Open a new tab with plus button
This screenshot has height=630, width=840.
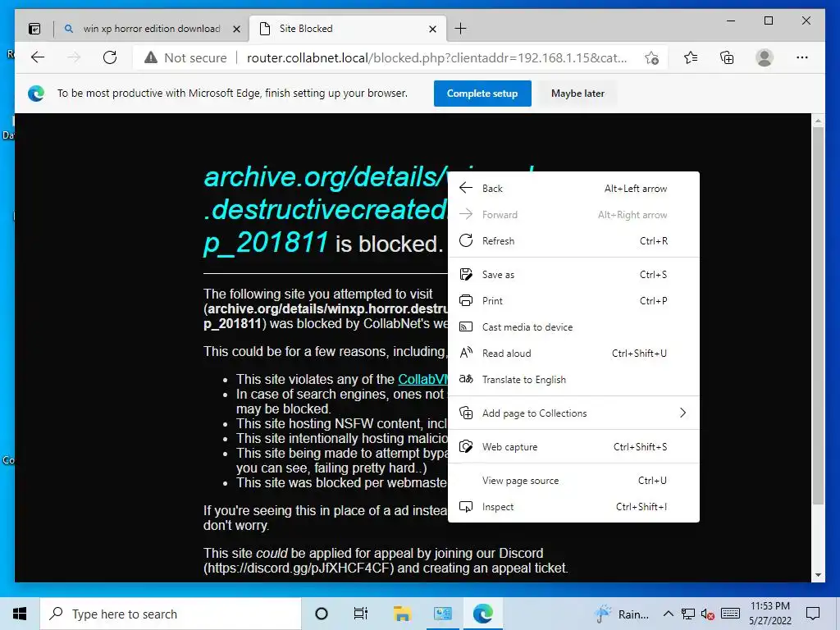pos(460,29)
